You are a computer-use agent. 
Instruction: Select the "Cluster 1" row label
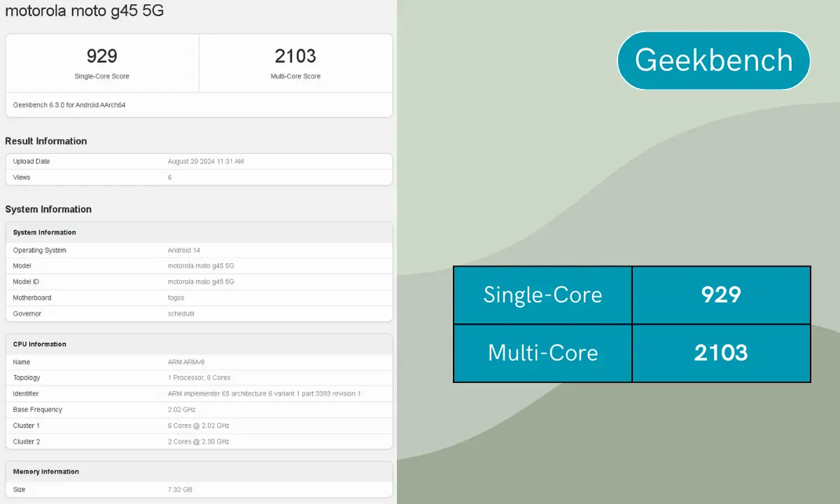[x=27, y=426]
